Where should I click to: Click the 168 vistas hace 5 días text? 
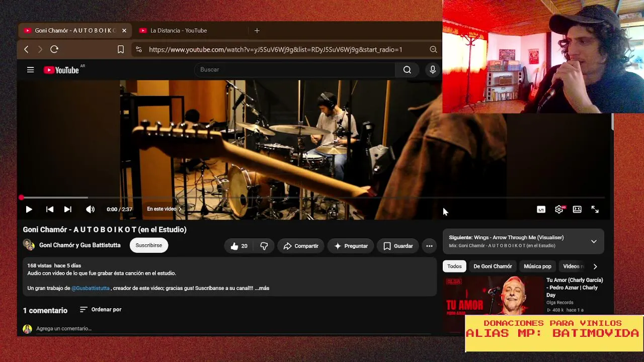pyautogui.click(x=54, y=265)
